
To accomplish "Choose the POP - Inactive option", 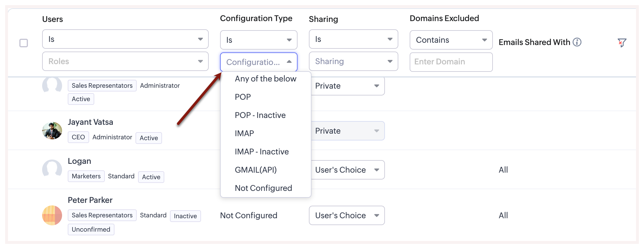I will click(x=260, y=115).
